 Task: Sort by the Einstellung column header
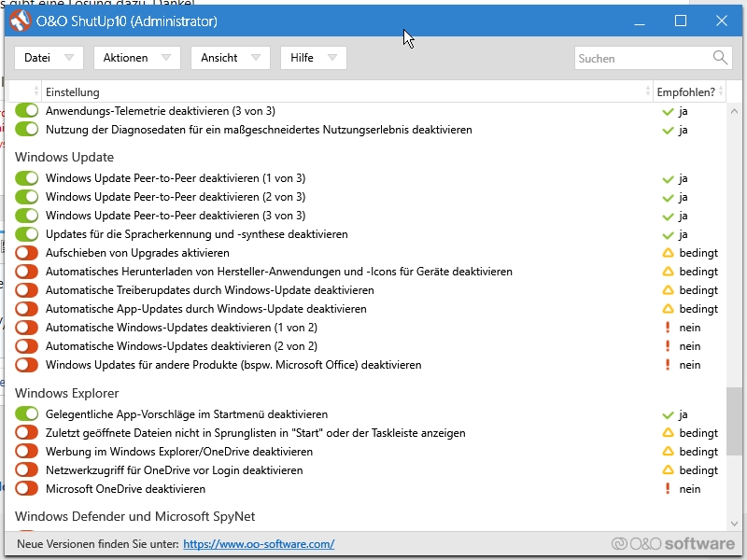[x=346, y=91]
